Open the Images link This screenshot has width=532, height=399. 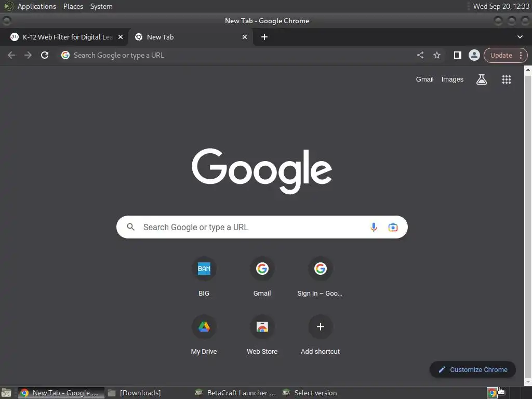click(452, 79)
